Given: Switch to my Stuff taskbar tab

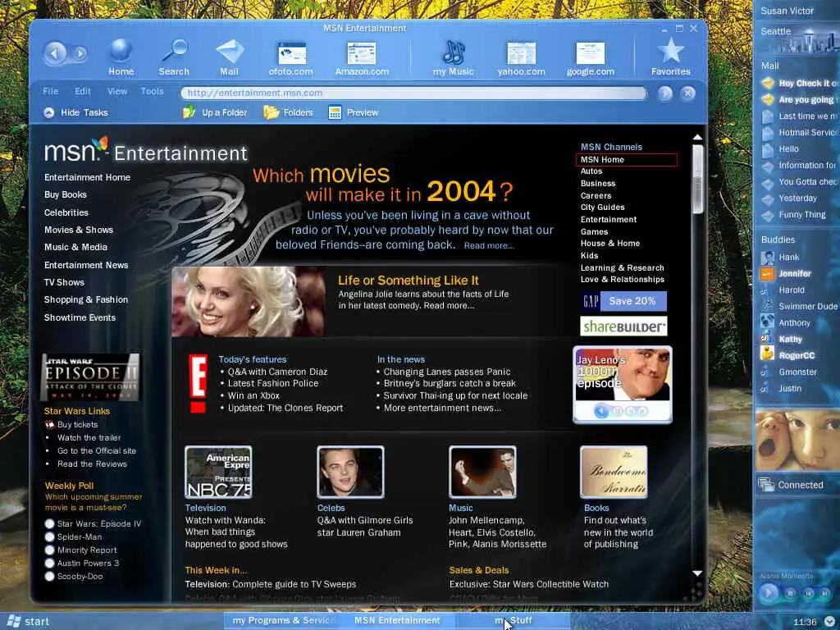Looking at the screenshot, I should (x=514, y=620).
